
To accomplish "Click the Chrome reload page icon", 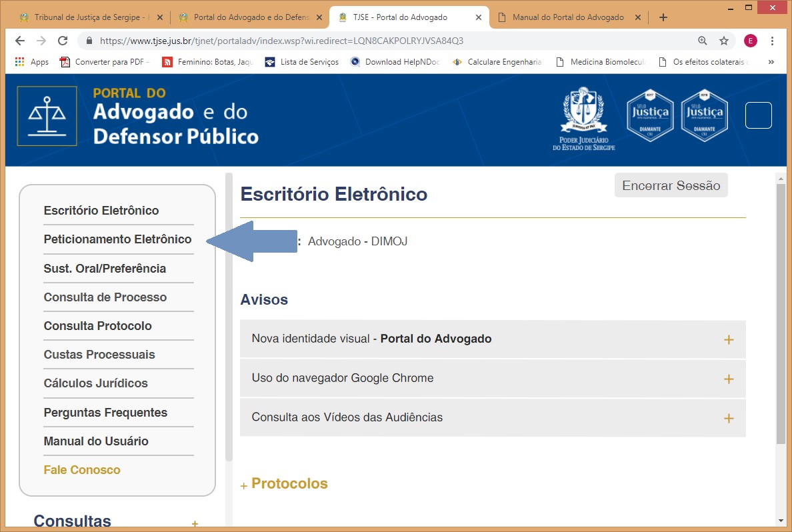I will pyautogui.click(x=63, y=41).
